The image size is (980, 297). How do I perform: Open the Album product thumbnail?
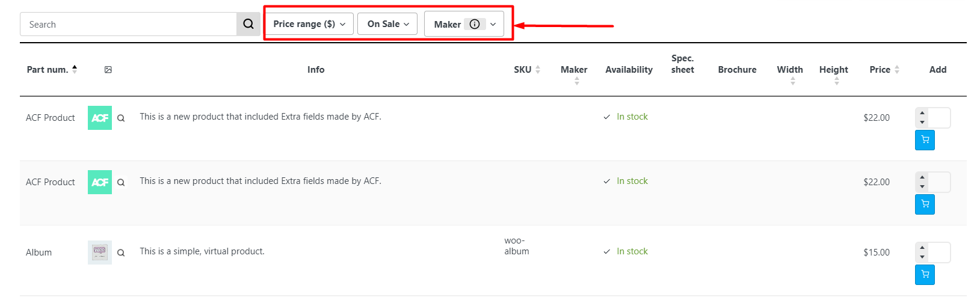[x=100, y=253]
